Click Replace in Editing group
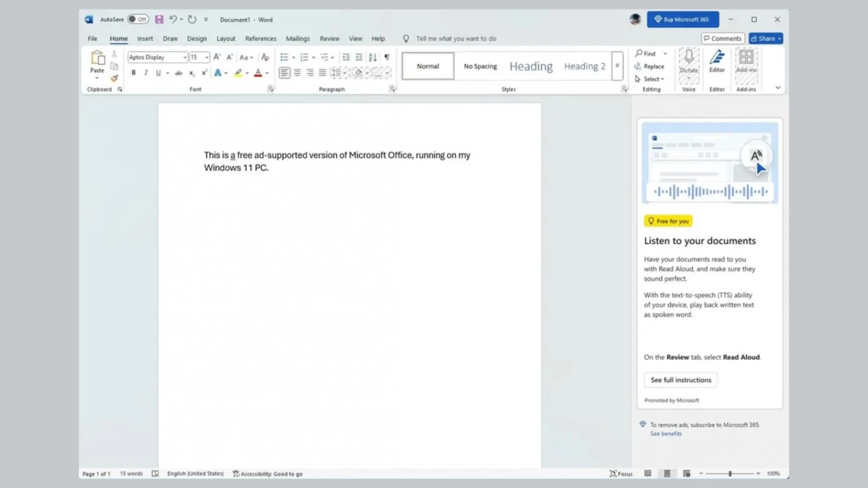Viewport: 868px width, 488px height. tap(649, 66)
